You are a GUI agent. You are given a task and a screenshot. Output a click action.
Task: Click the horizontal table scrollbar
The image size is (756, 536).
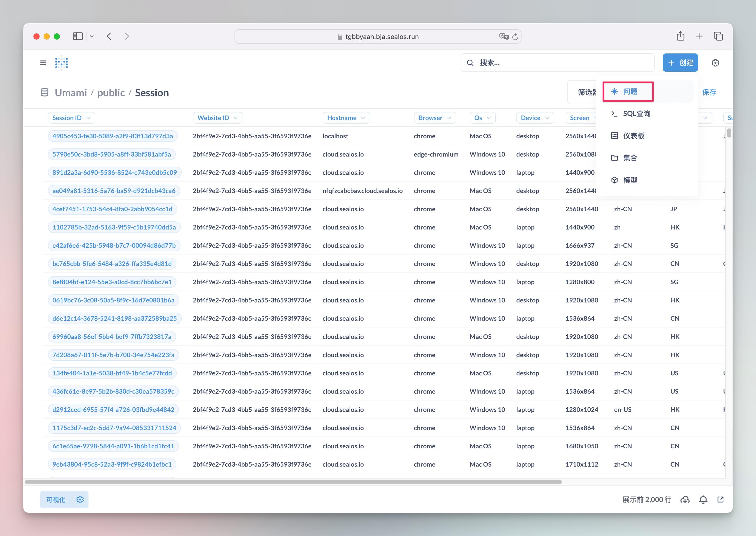coord(293,482)
